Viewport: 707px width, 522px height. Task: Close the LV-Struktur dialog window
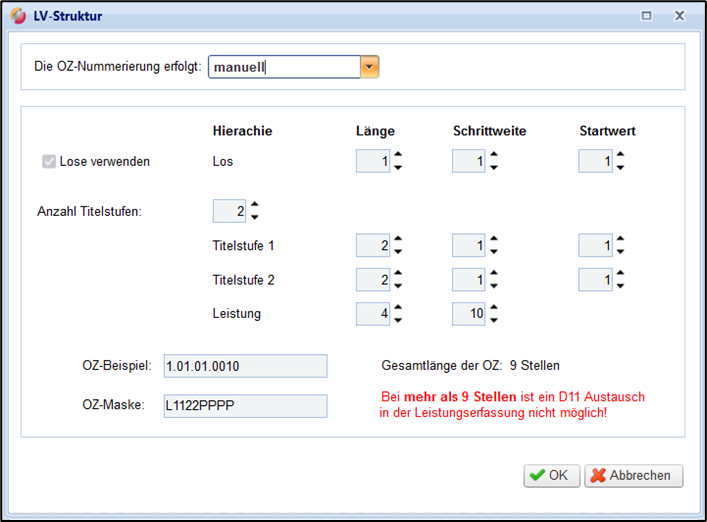pyautogui.click(x=680, y=16)
